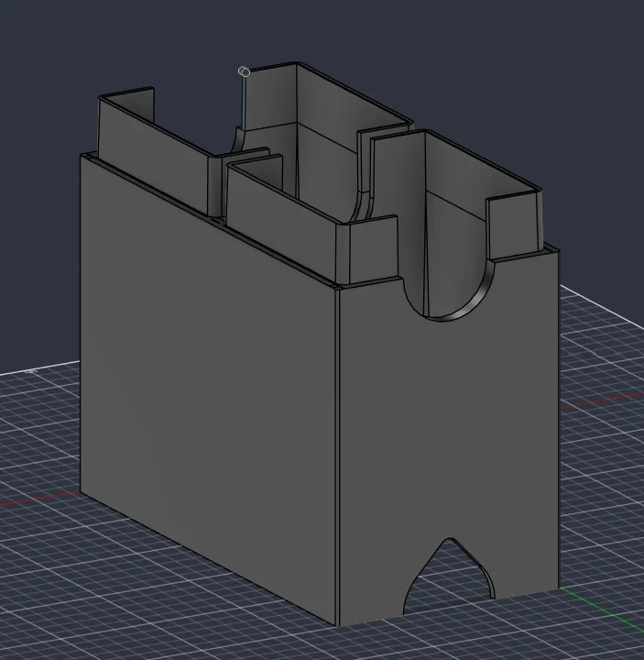Select the highlighted vertical edge below cursor marker
This screenshot has height=660, width=644.
click(244, 103)
